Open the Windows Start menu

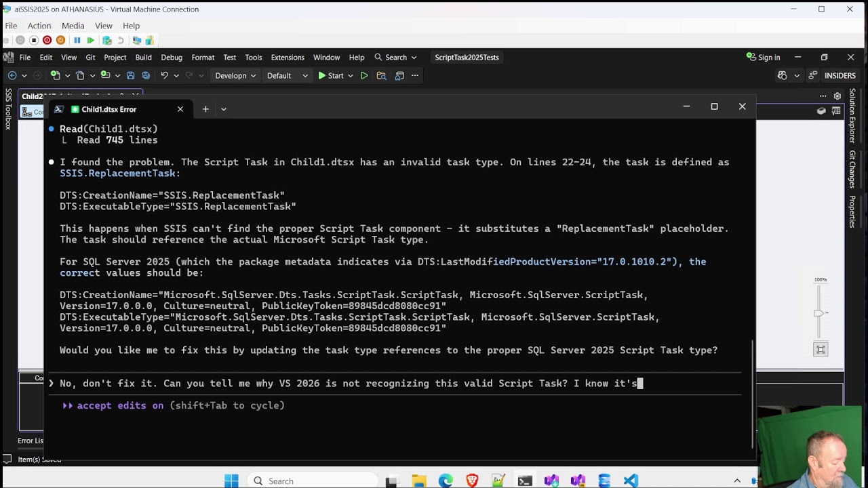tap(231, 481)
